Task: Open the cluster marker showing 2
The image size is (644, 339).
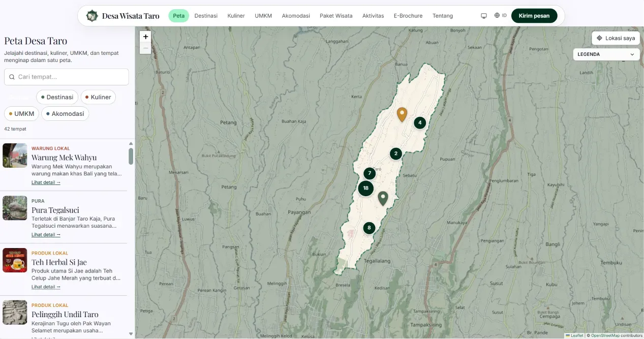Action: click(x=396, y=153)
